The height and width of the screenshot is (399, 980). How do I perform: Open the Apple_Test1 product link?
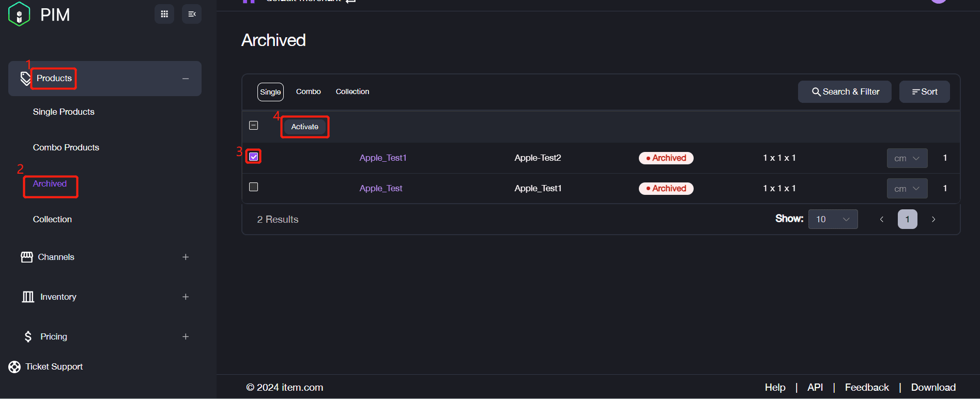(x=383, y=158)
